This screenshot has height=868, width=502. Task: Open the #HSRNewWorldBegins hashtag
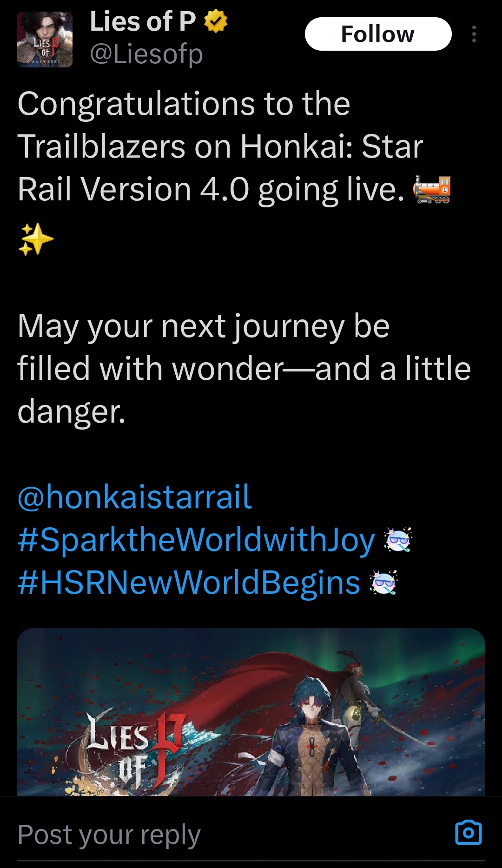189,583
